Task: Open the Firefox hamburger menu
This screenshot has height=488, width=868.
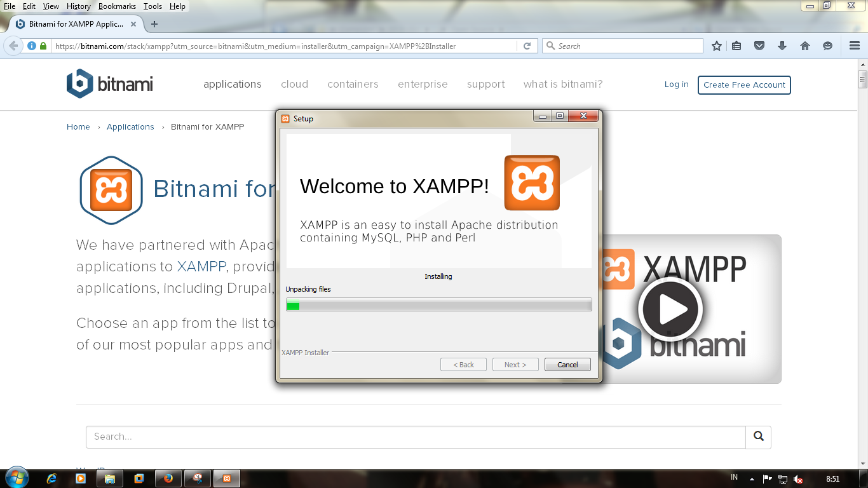Action: point(854,45)
